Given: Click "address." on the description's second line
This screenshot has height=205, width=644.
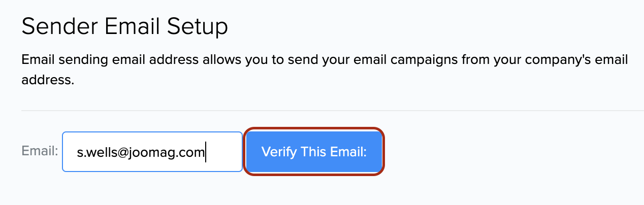Looking at the screenshot, I should click(48, 80).
